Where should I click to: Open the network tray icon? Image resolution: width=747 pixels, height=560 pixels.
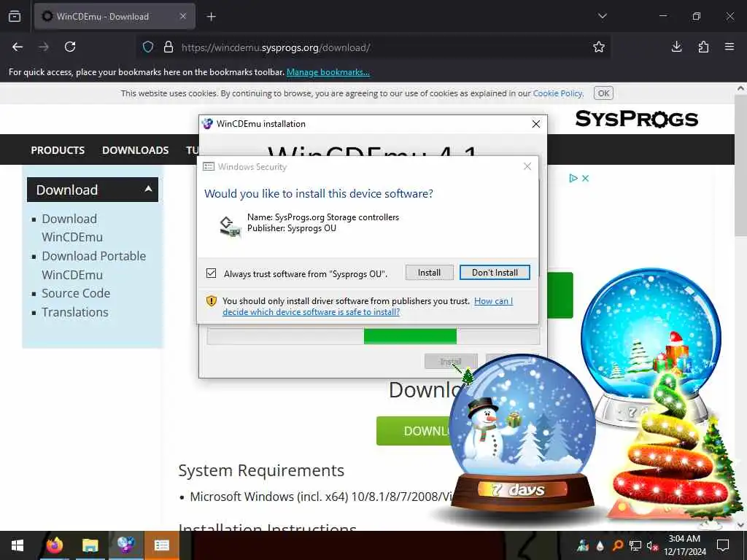click(635, 545)
